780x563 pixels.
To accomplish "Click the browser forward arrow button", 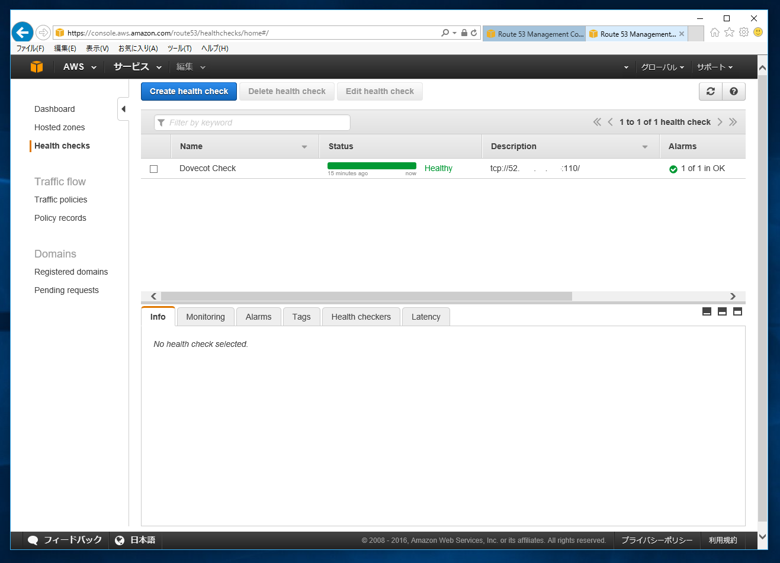I will pyautogui.click(x=43, y=33).
